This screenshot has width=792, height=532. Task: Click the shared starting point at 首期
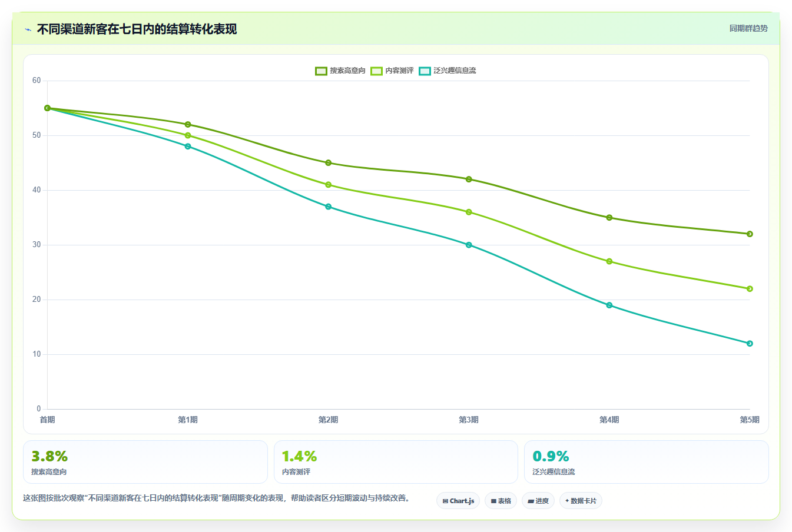pyautogui.click(x=47, y=108)
